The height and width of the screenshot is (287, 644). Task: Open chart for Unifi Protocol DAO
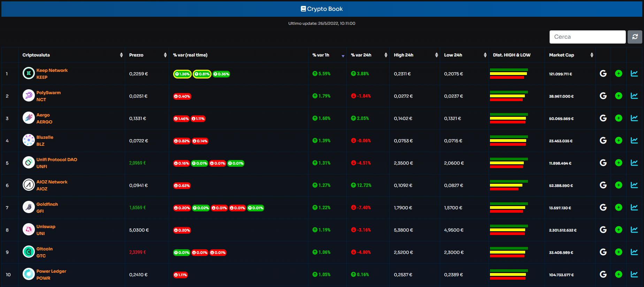pyautogui.click(x=634, y=163)
